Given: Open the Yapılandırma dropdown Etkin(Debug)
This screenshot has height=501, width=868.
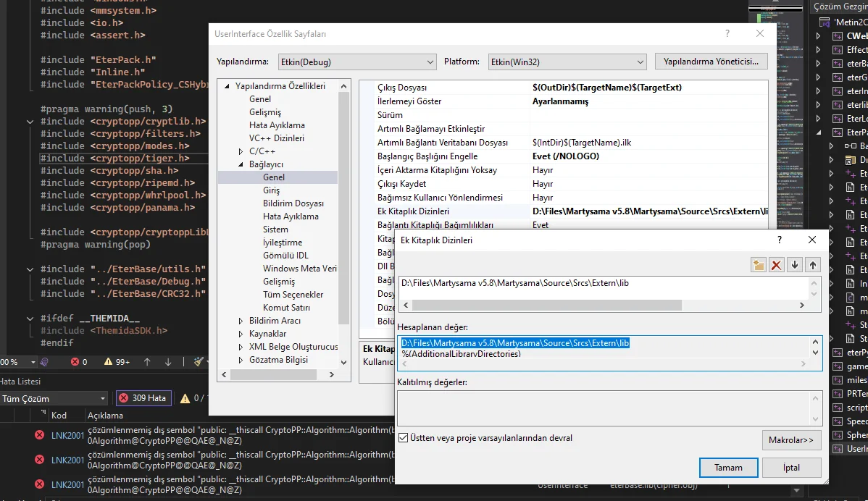Looking at the screenshot, I should click(x=357, y=62).
